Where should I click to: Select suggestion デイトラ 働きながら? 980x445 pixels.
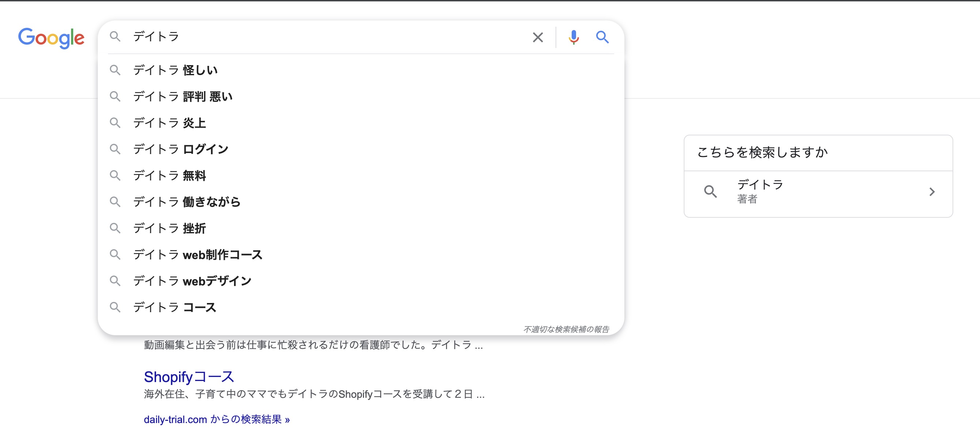click(x=186, y=202)
